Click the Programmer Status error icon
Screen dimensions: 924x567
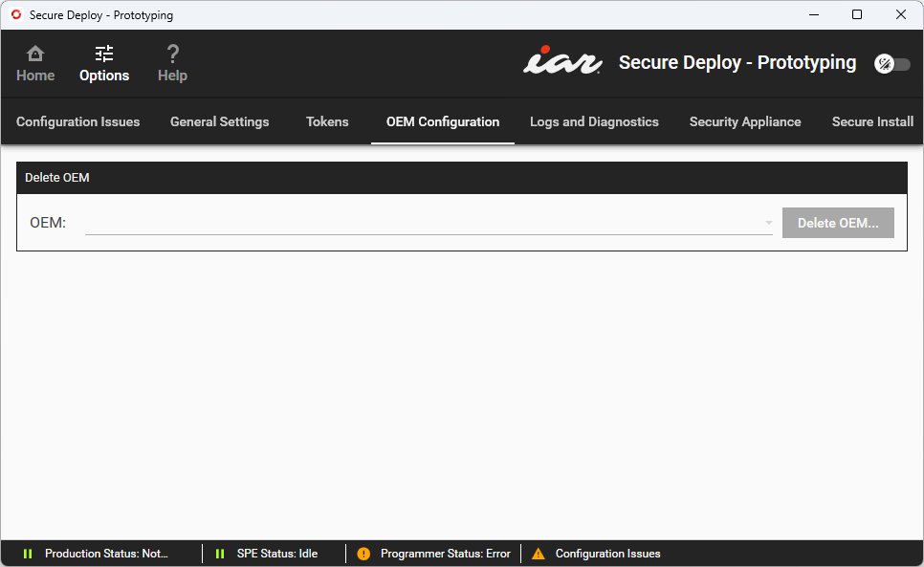(363, 553)
